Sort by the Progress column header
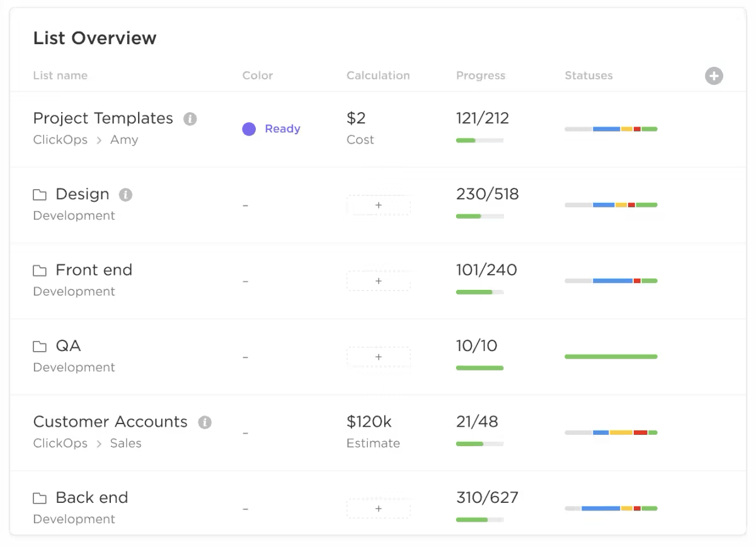The height and width of the screenshot is (547, 756). point(481,76)
